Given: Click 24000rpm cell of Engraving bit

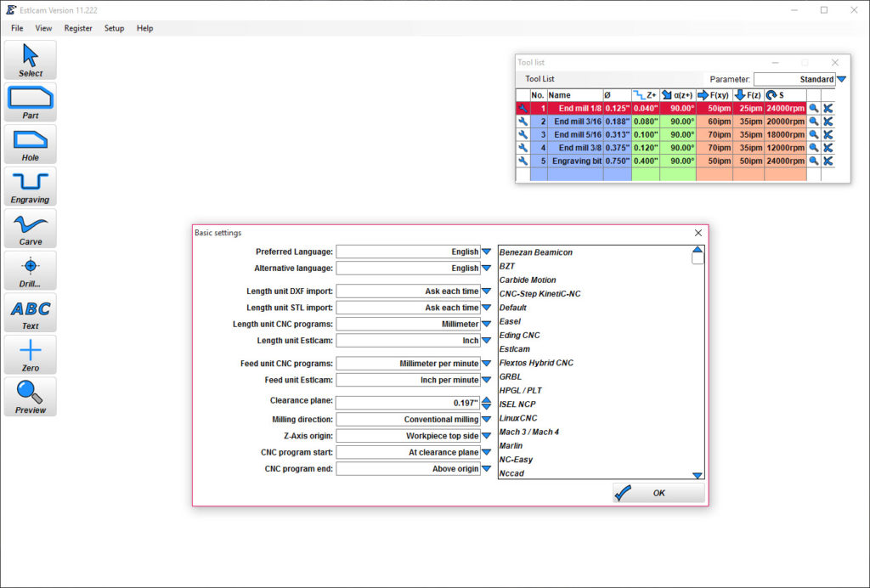Looking at the screenshot, I should [785, 161].
